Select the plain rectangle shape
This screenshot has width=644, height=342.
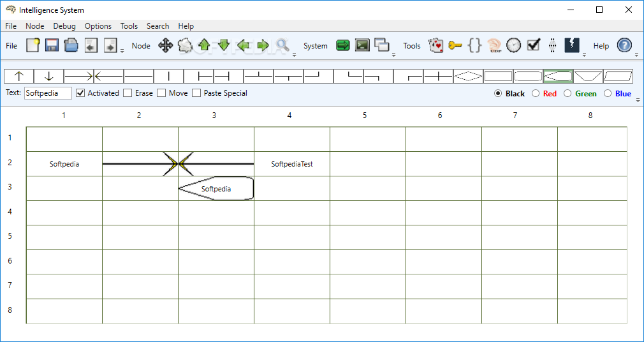click(x=499, y=76)
